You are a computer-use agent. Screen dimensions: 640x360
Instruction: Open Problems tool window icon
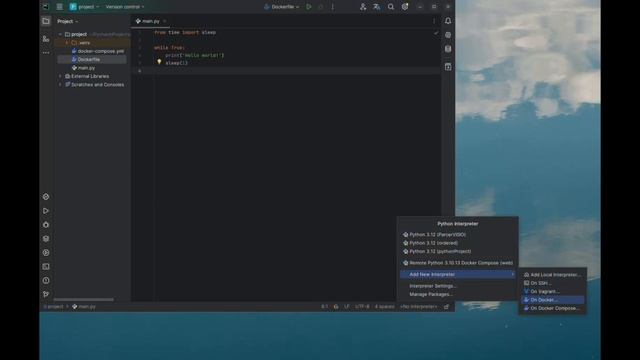(46, 280)
